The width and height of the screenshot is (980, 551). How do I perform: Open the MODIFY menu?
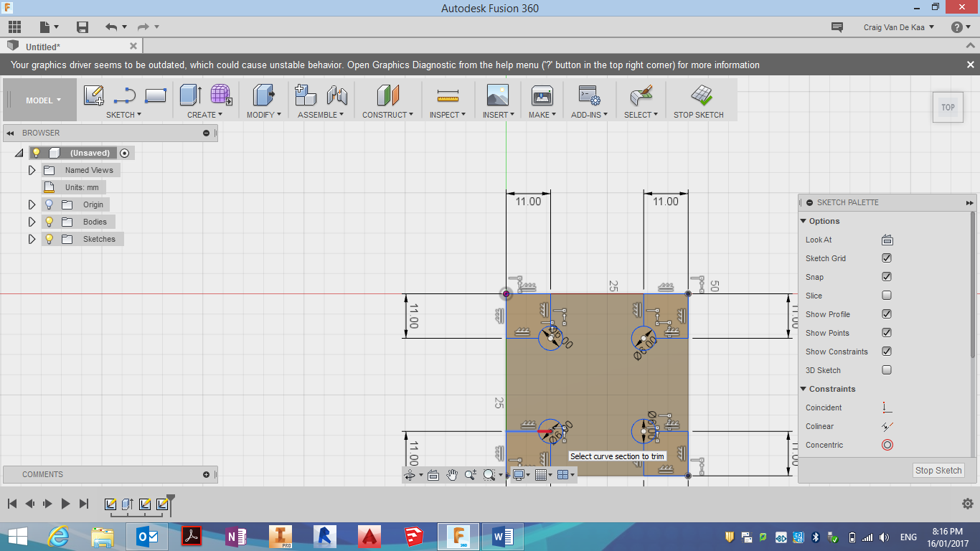click(264, 115)
